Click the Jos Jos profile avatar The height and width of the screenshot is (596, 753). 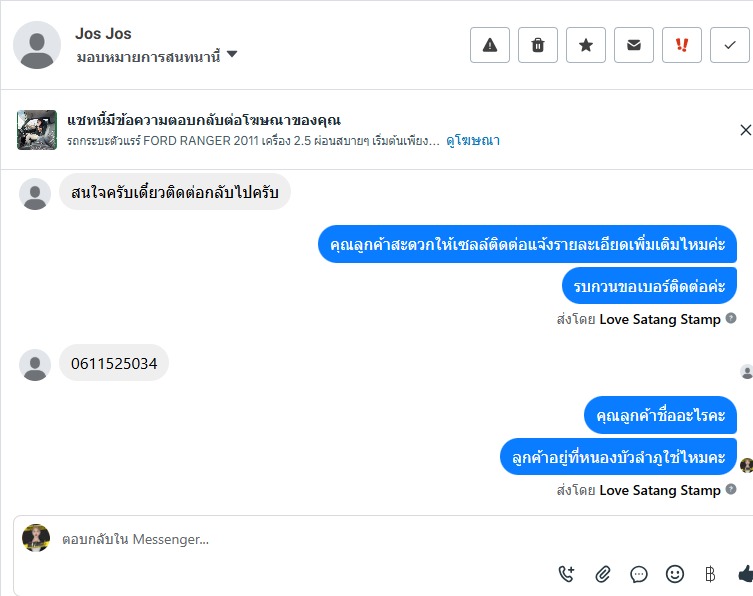click(37, 45)
